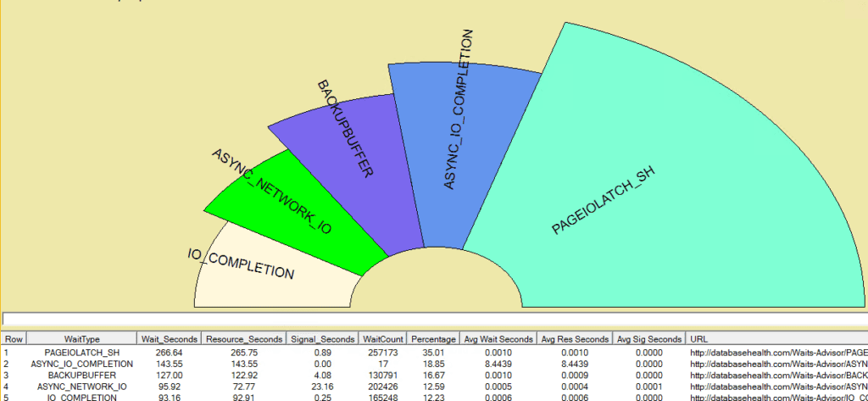The image size is (868, 401).
Task: Click the Avg Res Seconds header
Action: (576, 338)
